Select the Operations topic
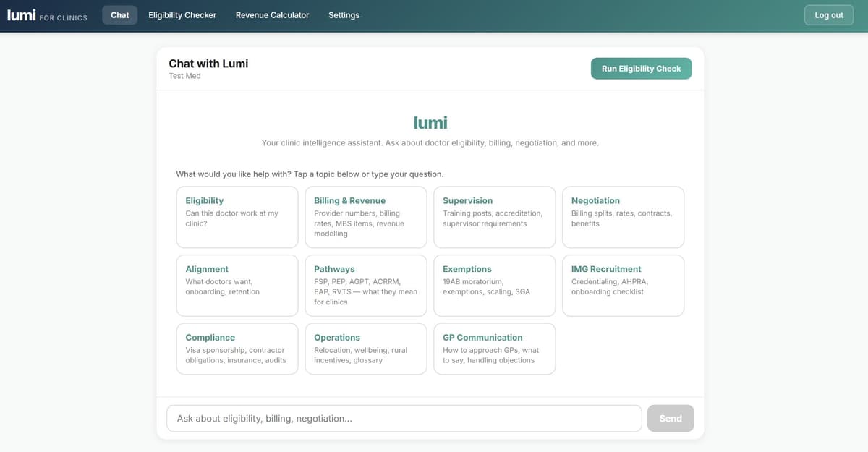This screenshot has width=868, height=452. tap(365, 349)
